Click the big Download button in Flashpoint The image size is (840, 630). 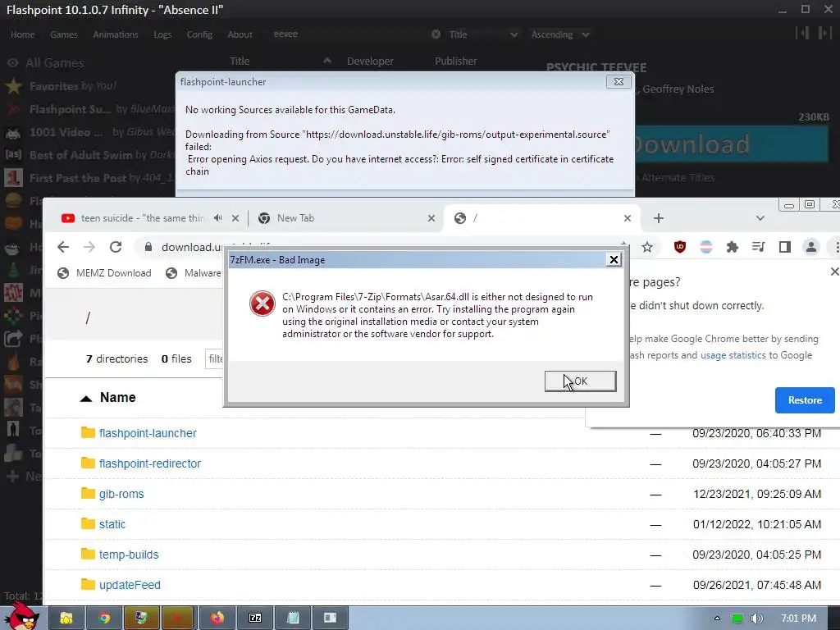click(732, 144)
